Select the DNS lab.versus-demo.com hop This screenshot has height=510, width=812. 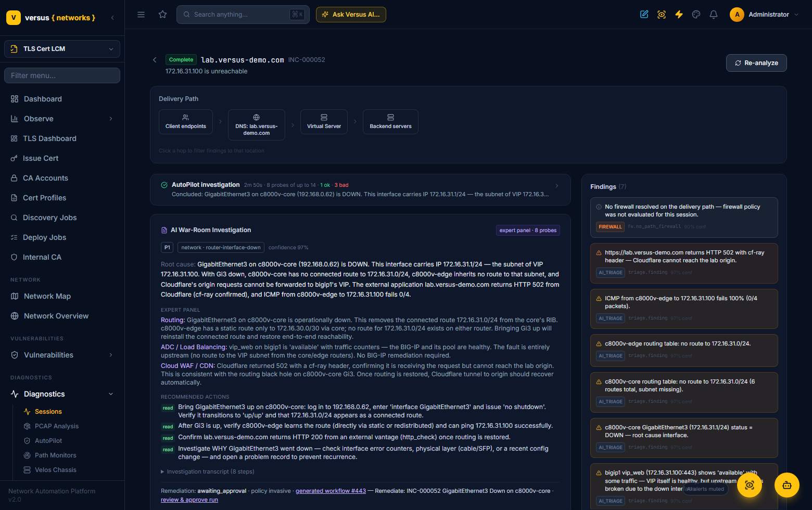point(257,125)
